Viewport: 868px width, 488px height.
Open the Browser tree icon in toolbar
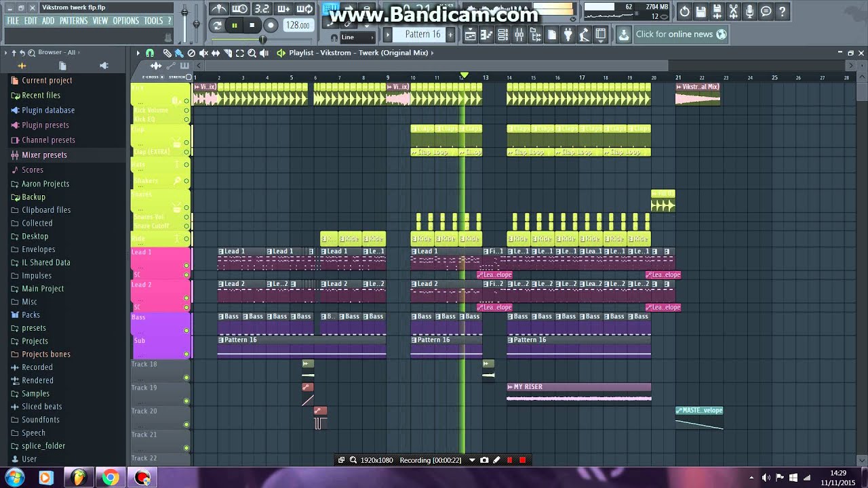tap(535, 35)
